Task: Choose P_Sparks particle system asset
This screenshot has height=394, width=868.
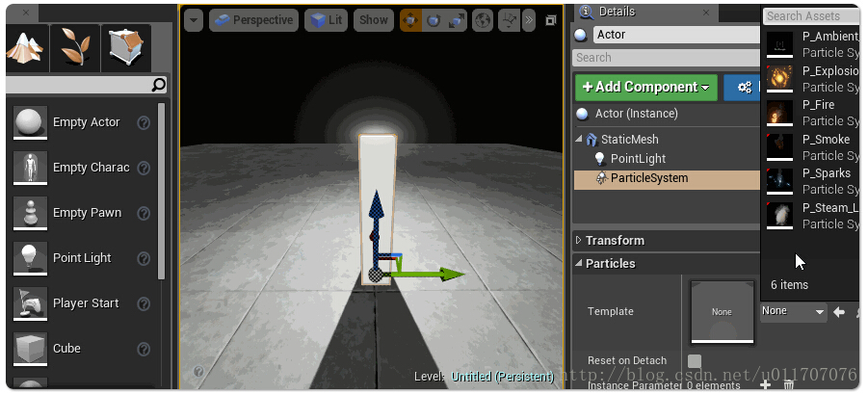Action: click(x=811, y=181)
